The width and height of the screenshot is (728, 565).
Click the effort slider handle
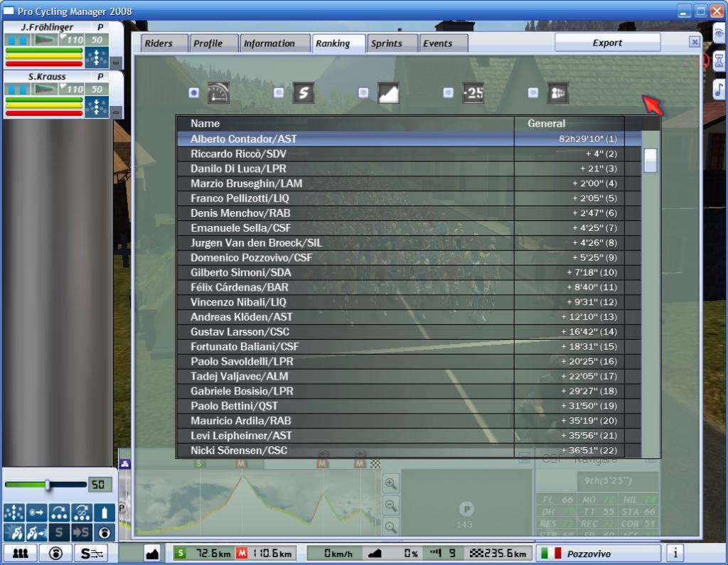click(x=48, y=485)
